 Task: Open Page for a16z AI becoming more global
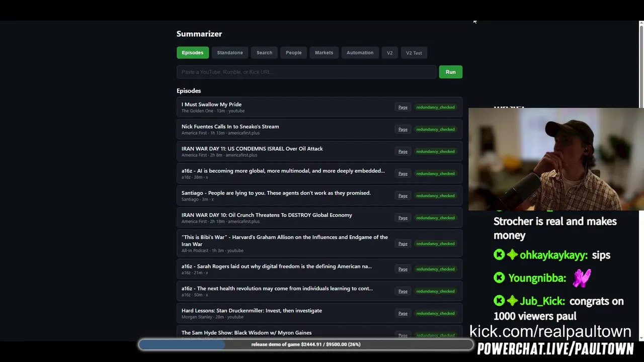click(403, 173)
